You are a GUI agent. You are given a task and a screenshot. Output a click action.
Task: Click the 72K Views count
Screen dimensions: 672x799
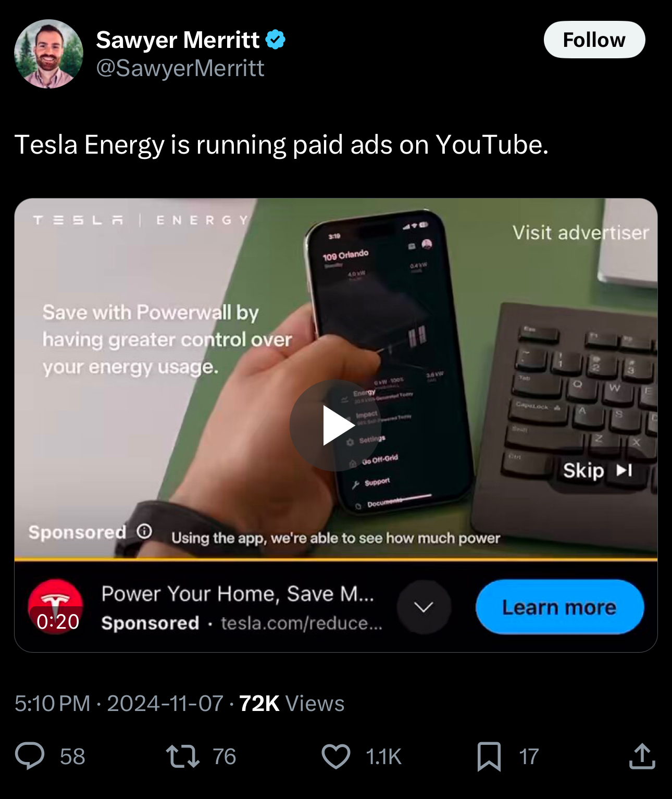tap(292, 703)
